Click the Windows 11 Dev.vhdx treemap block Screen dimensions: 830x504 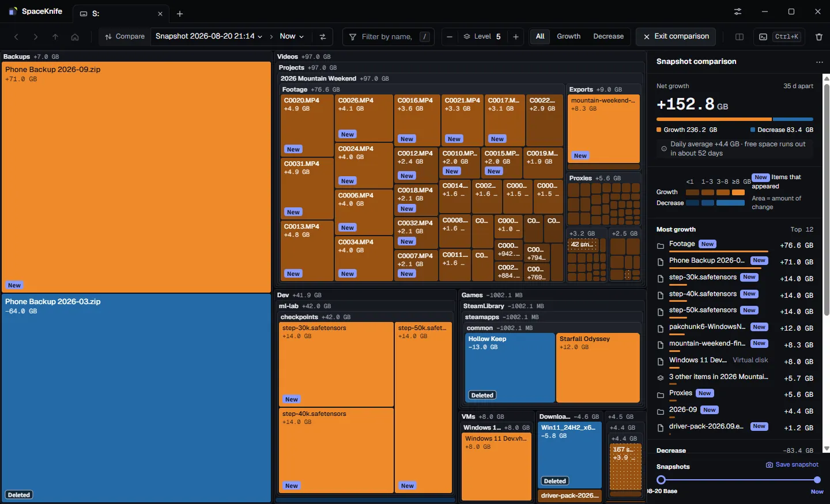496,467
